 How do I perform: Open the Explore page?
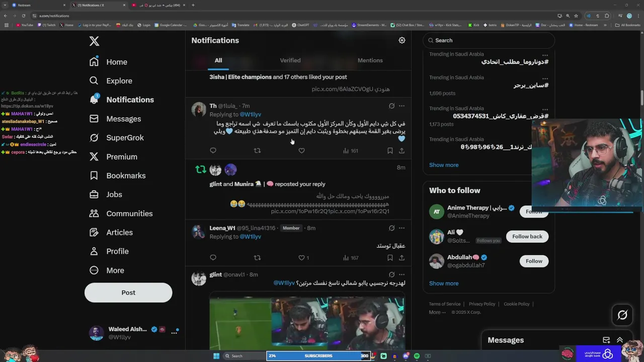tap(111, 81)
